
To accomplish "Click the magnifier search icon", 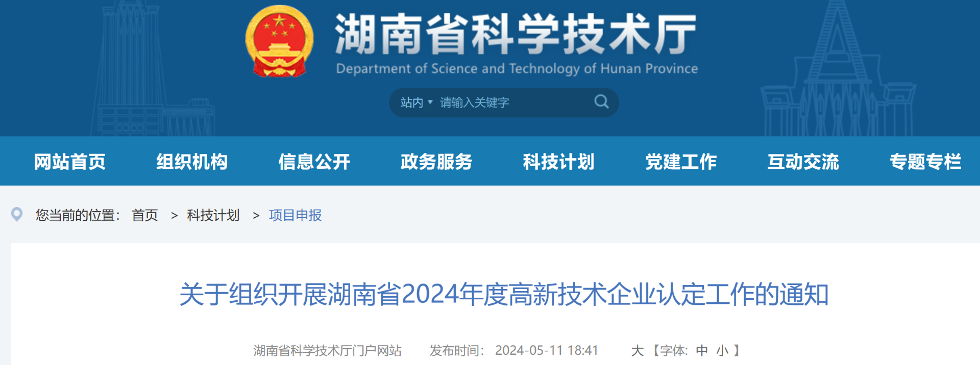I will pyautogui.click(x=601, y=102).
